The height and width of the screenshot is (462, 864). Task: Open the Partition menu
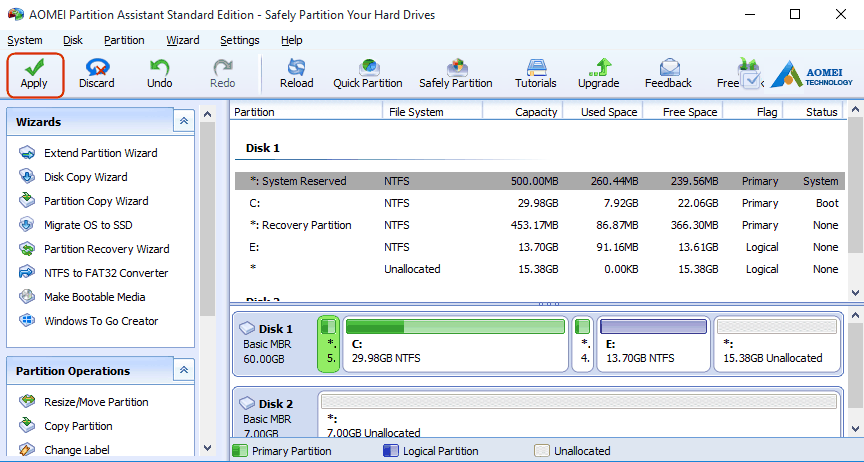click(x=124, y=40)
